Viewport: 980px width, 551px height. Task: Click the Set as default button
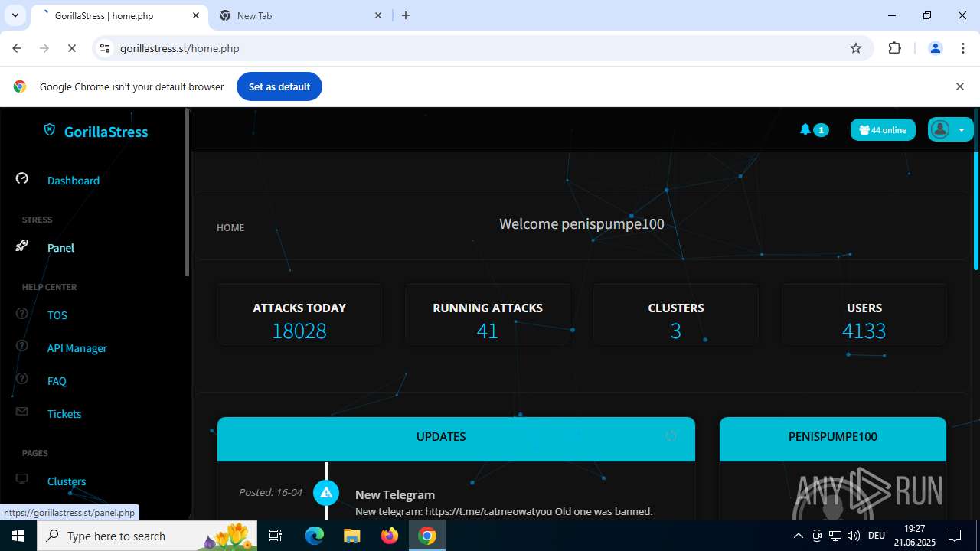[279, 86]
